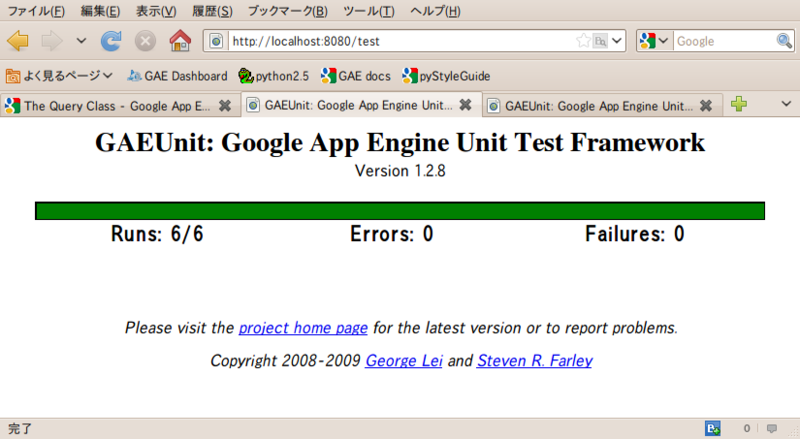Focus the Google search box

coord(724,41)
